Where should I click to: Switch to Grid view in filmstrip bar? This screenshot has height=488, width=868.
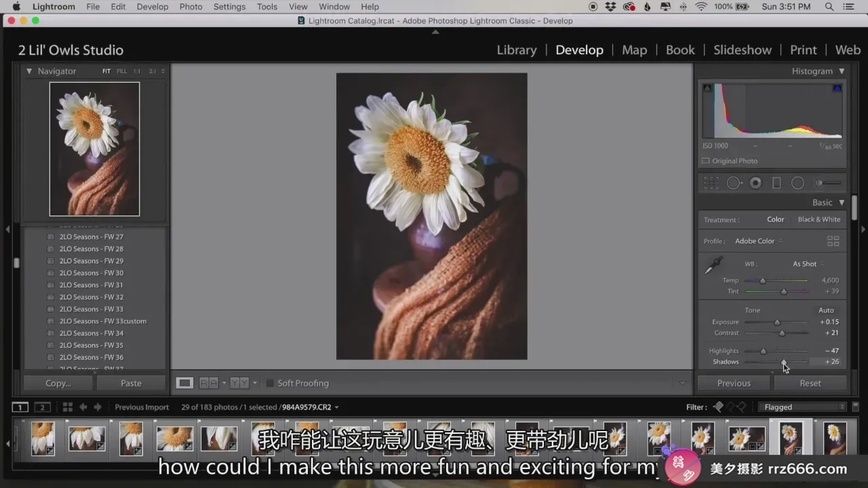[x=67, y=407]
